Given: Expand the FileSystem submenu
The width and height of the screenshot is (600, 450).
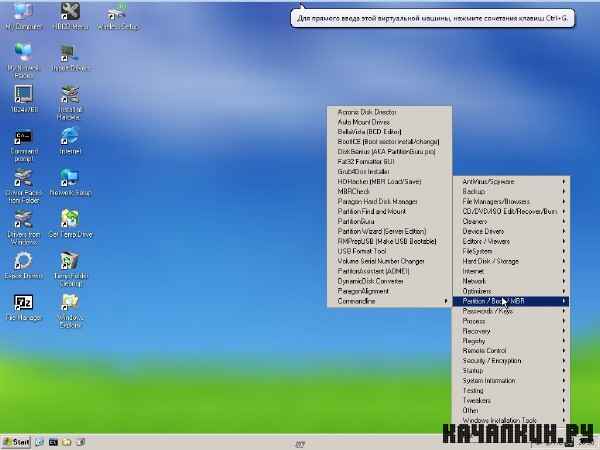Looking at the screenshot, I should coord(511,251).
